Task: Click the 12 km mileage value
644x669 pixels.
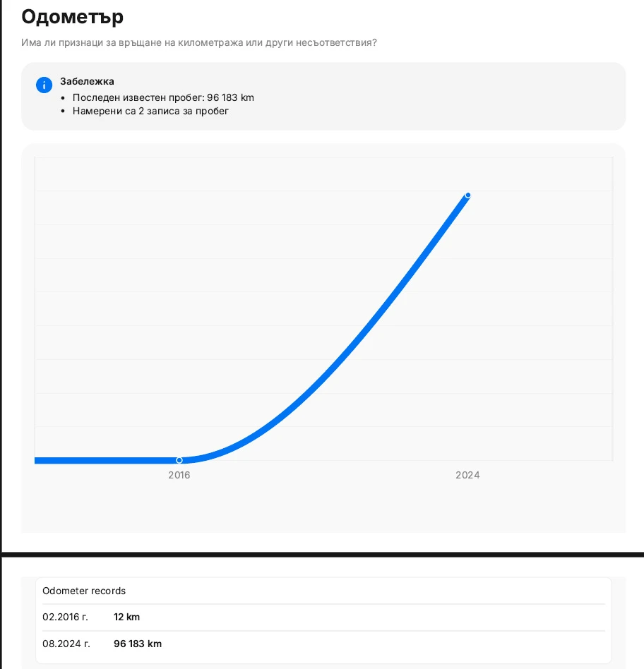Action: (127, 617)
